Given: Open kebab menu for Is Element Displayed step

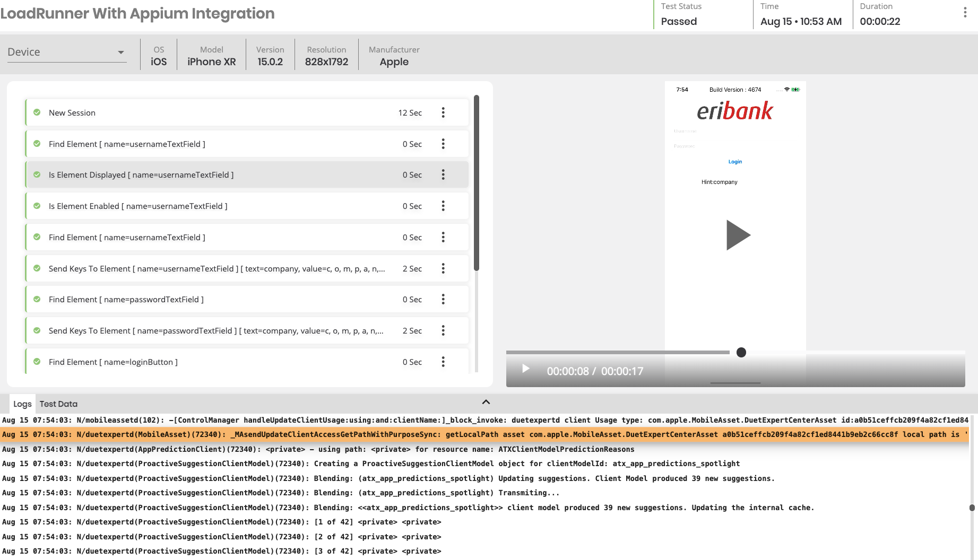Looking at the screenshot, I should pos(443,174).
